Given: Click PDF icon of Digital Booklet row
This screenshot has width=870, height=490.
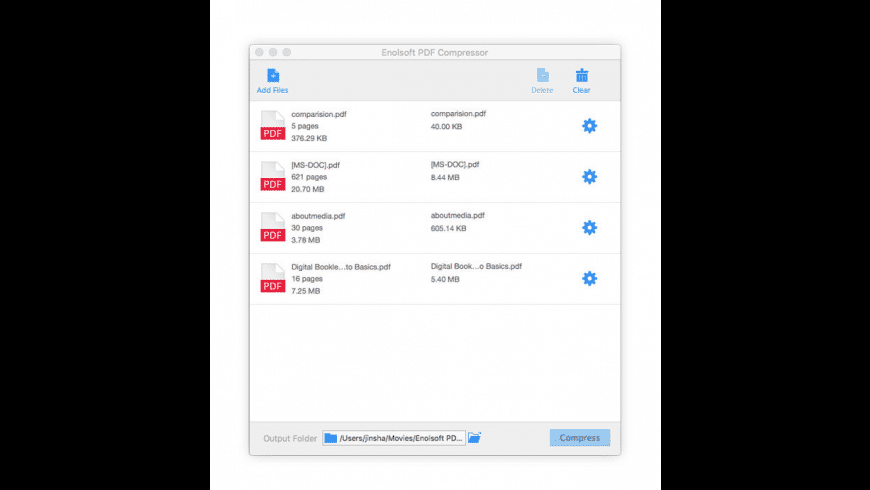Looking at the screenshot, I should 273,278.
